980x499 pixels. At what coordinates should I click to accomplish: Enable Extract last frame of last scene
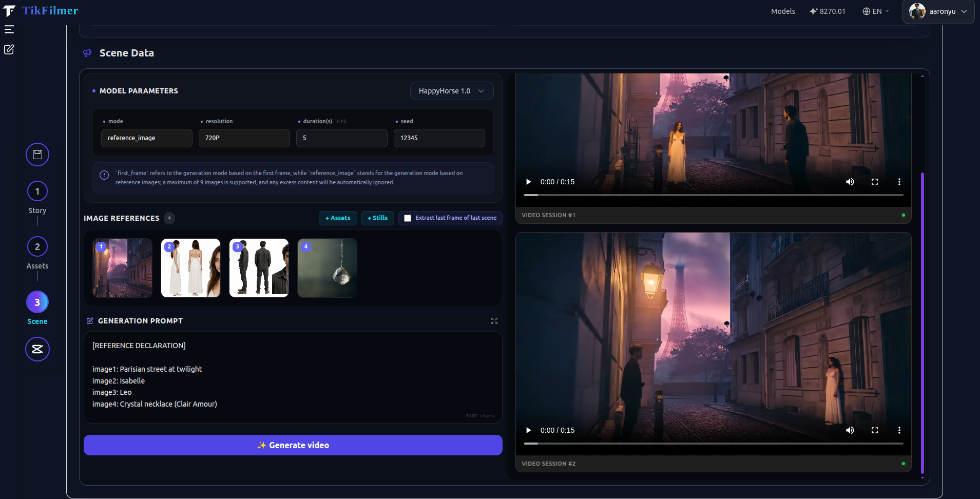(408, 218)
